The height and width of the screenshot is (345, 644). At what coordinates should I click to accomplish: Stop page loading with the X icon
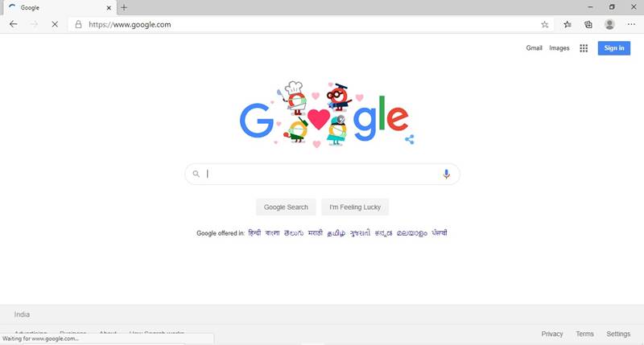click(55, 24)
